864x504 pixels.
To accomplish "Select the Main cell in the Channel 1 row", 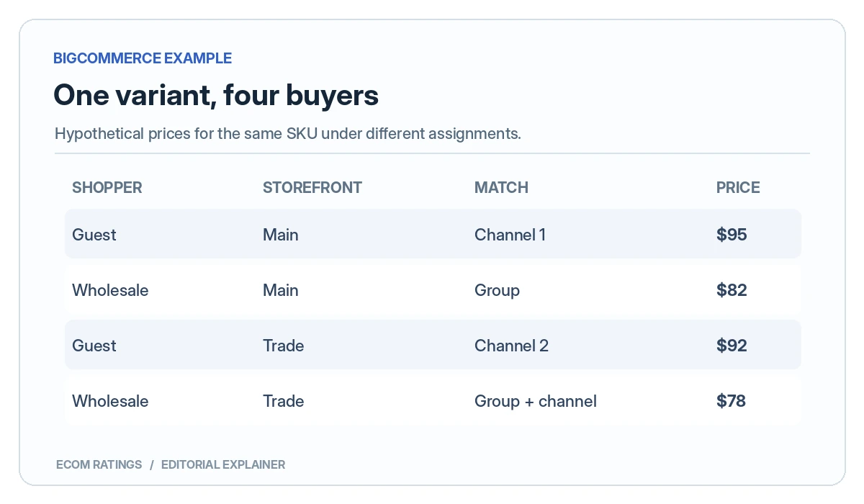I will coord(281,235).
